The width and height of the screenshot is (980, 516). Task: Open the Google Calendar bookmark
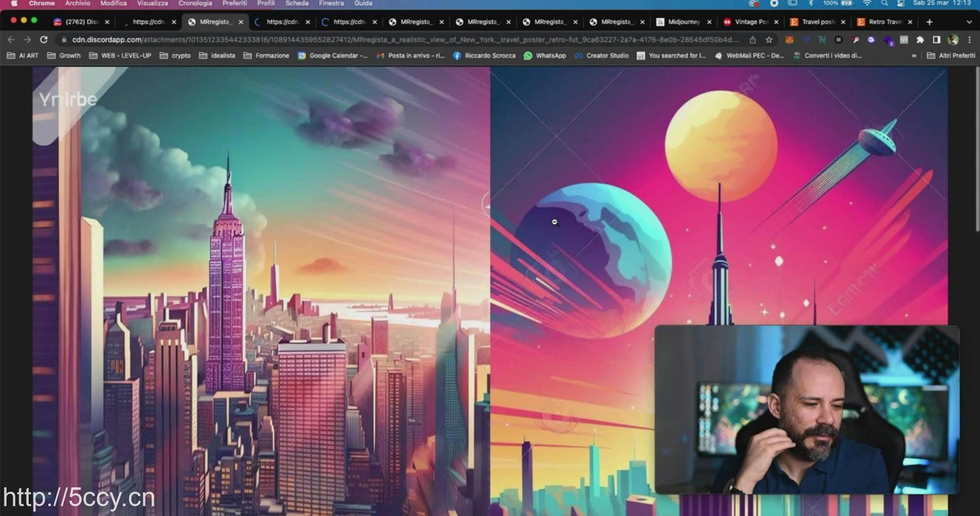tap(333, 56)
